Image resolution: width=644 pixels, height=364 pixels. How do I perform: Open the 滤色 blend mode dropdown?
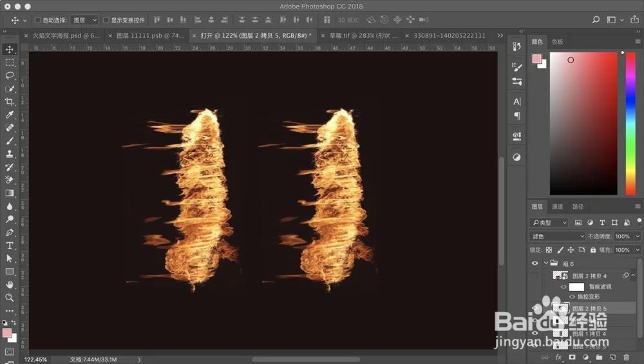[x=557, y=236]
